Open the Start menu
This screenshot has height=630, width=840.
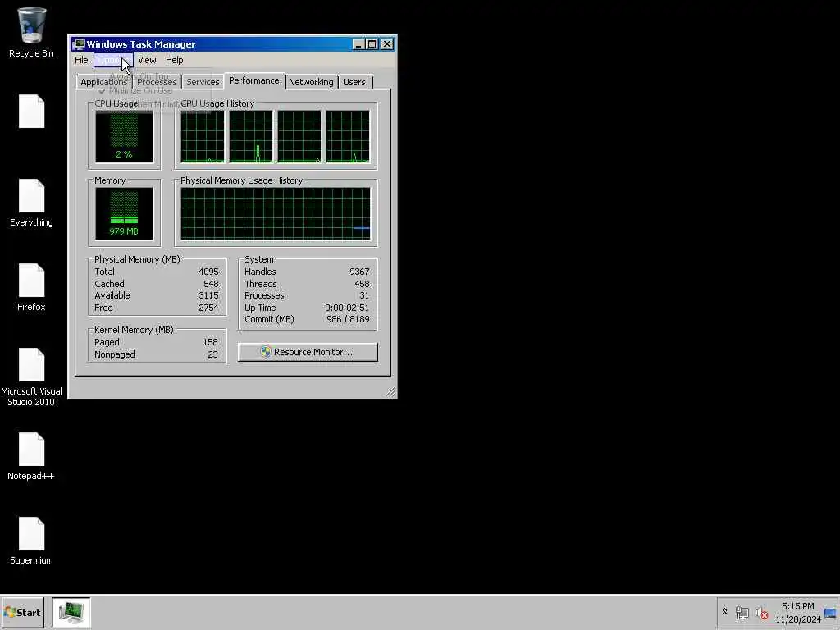point(22,612)
